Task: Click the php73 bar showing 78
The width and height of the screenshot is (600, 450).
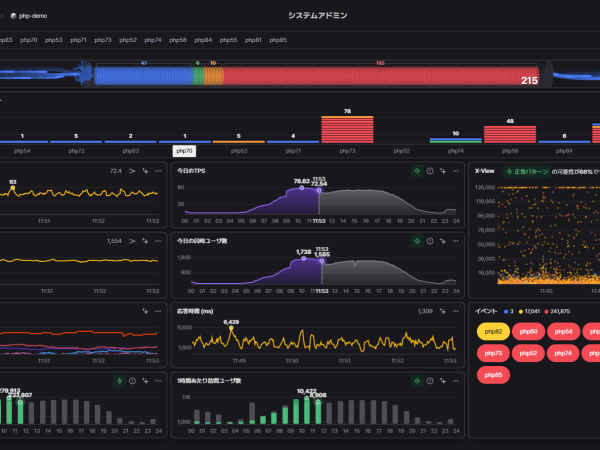Action: pyautogui.click(x=347, y=129)
